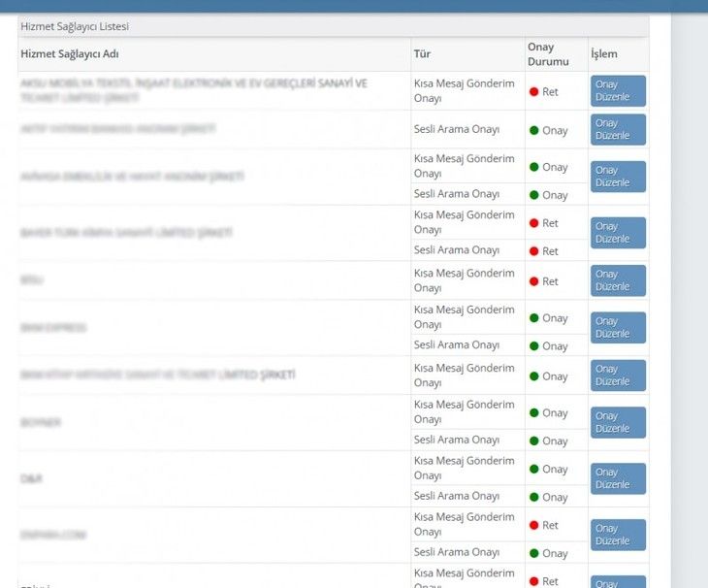This screenshot has height=588, width=708.
Task: Click the Hizmet Sağlayıcı Adı column header
Action: click(x=70, y=53)
